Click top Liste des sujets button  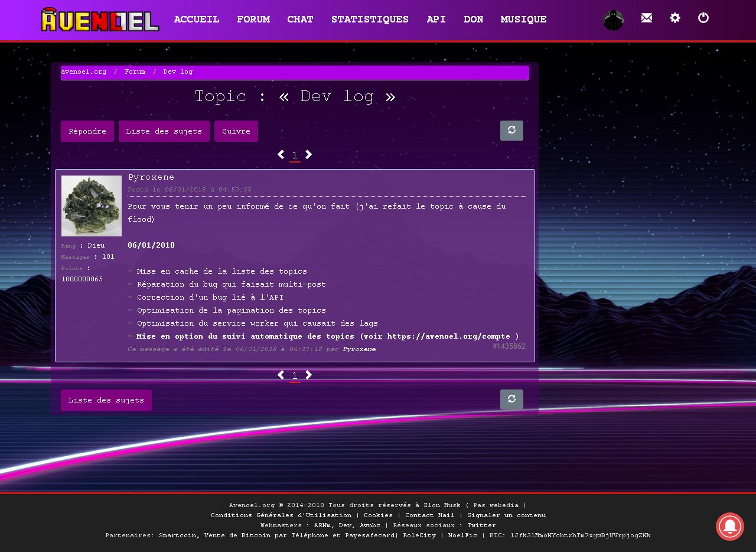tap(164, 131)
